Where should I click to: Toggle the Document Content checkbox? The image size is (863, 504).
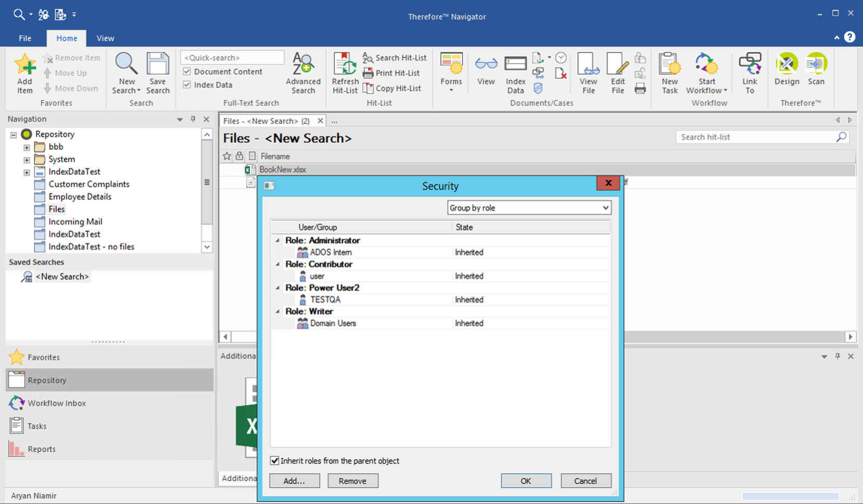tap(187, 72)
